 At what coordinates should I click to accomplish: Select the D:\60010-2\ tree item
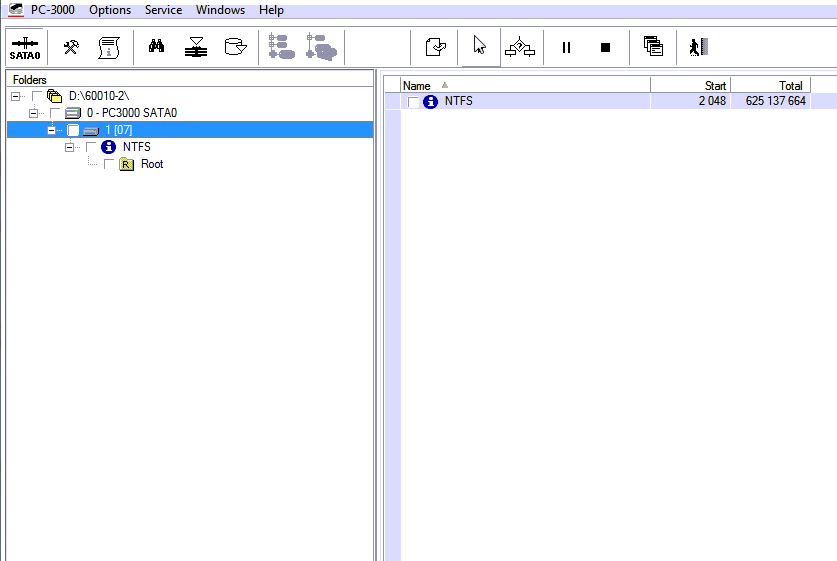coord(99,96)
